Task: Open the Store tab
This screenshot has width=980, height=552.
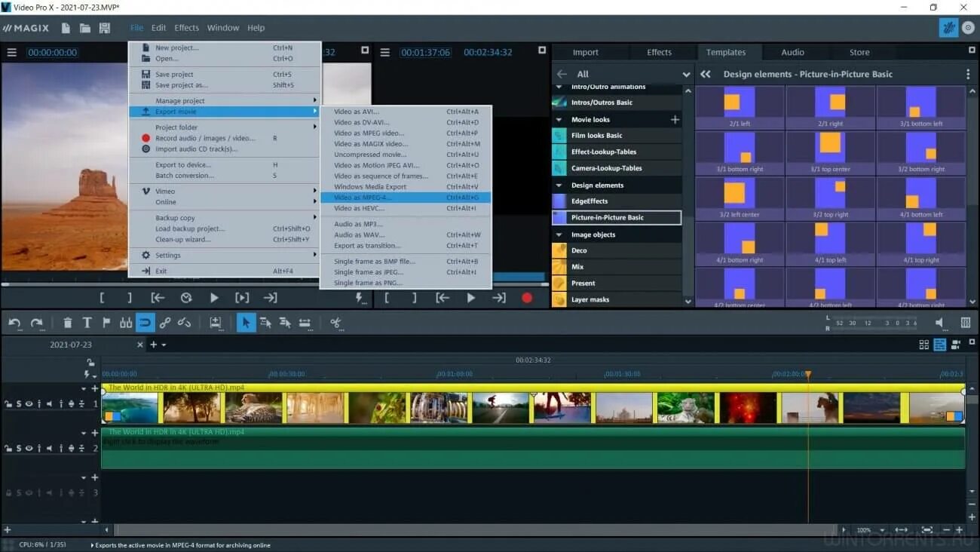Action: (859, 52)
